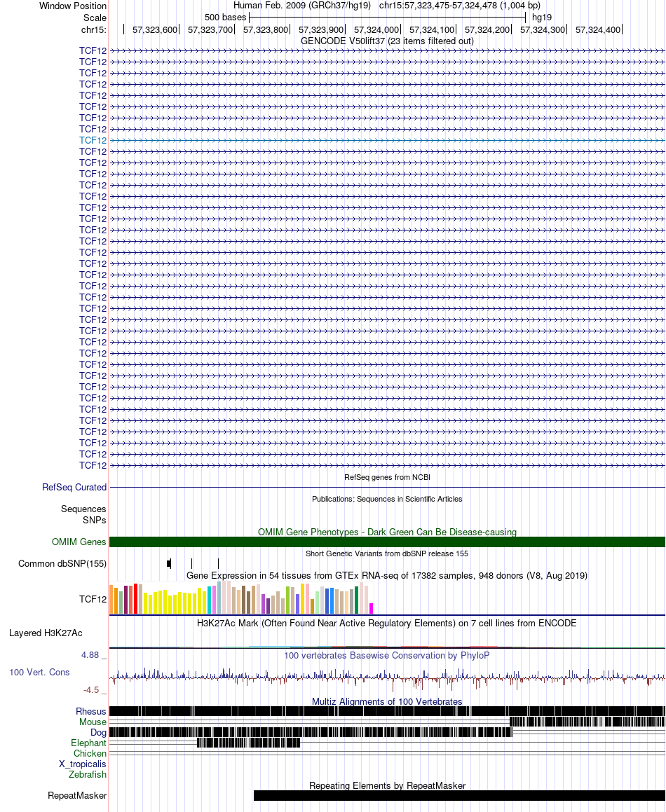
Task: Open the OMIM Genes track label
Action: 79,542
